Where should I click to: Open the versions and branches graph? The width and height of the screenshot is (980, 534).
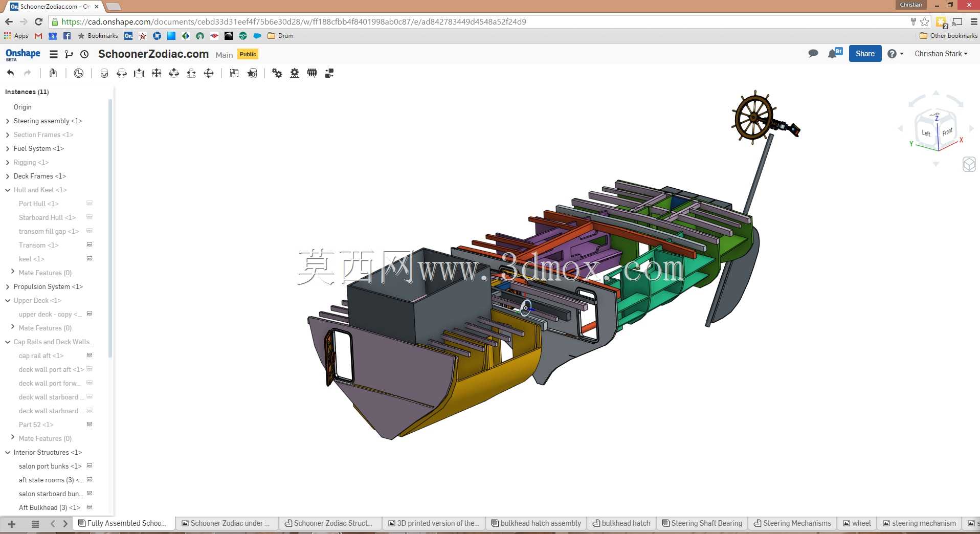tap(69, 54)
